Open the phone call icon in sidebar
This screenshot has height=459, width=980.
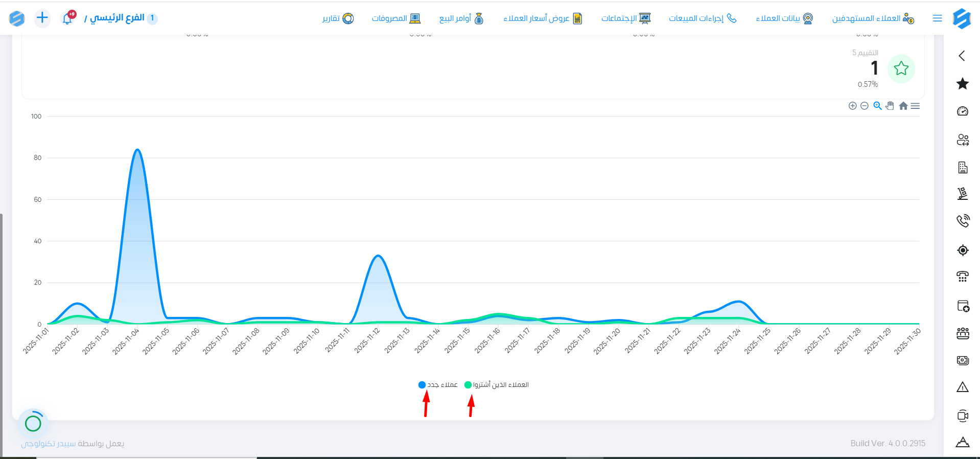963,221
